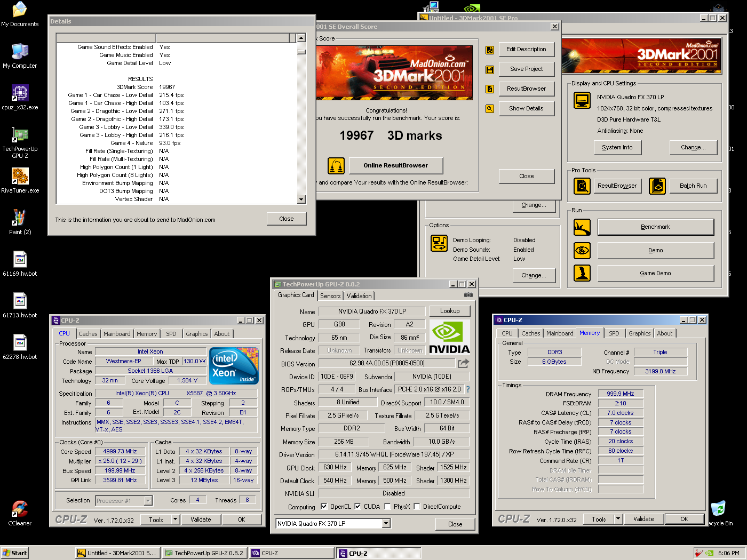Click the GPU-Z Name field value
This screenshot has width=747, height=560.
coord(372,311)
